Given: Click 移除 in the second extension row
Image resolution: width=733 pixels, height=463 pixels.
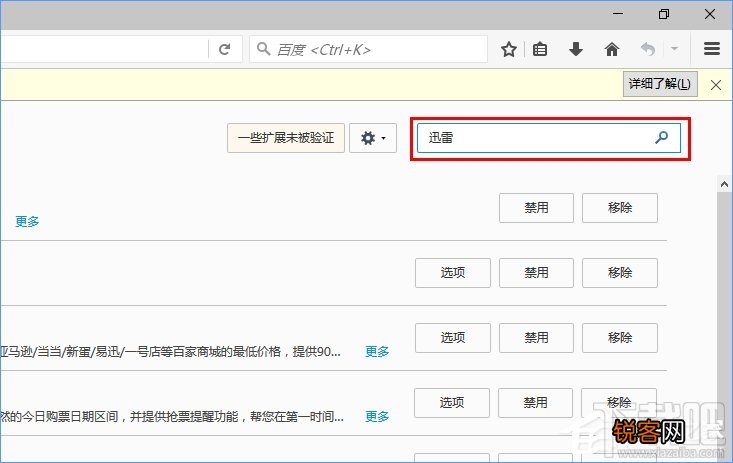Looking at the screenshot, I should pyautogui.click(x=620, y=273).
